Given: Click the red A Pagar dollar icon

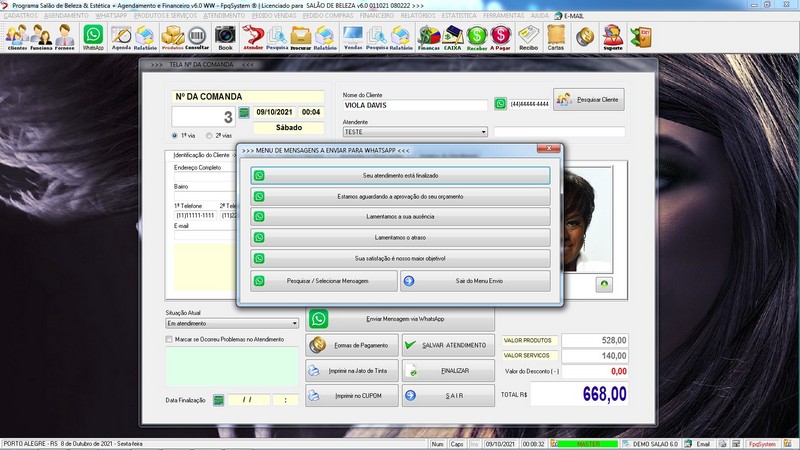Looking at the screenshot, I should click(501, 37).
